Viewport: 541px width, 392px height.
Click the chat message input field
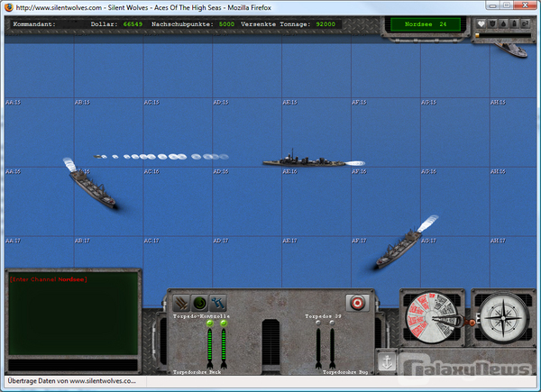(72, 364)
